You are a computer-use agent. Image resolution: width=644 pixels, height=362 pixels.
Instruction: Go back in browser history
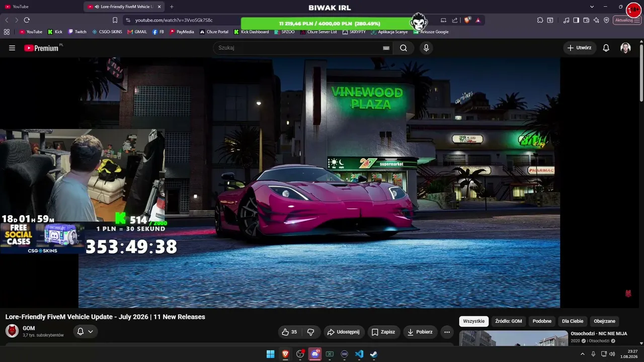[7, 20]
